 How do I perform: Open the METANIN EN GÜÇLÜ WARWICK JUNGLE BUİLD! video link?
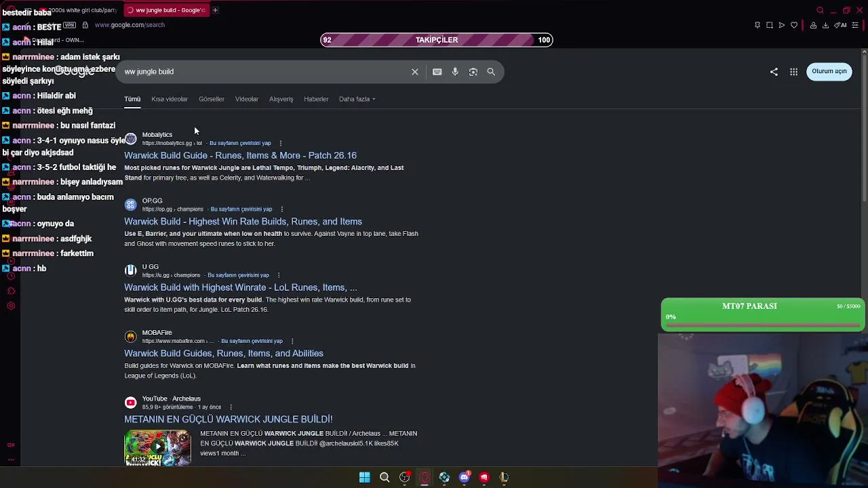pyautogui.click(x=228, y=420)
